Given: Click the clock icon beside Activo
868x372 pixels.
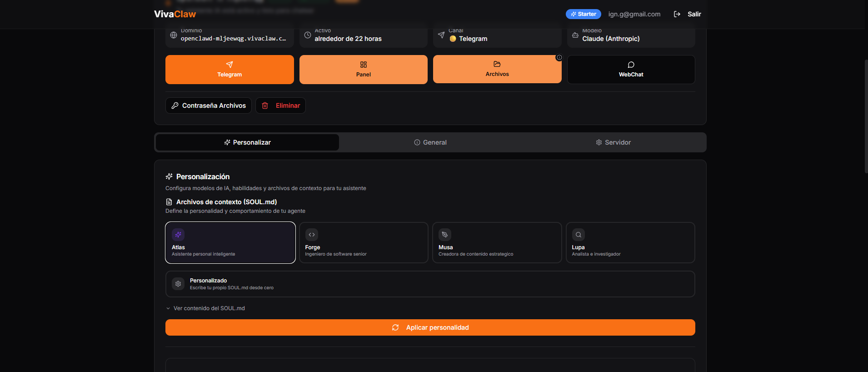Looking at the screenshot, I should [x=308, y=35].
